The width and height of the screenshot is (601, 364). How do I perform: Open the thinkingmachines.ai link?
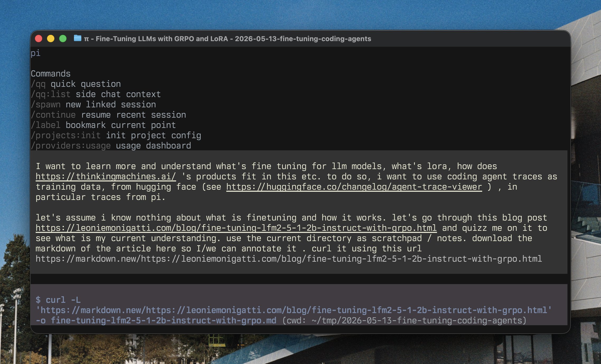pyautogui.click(x=106, y=176)
